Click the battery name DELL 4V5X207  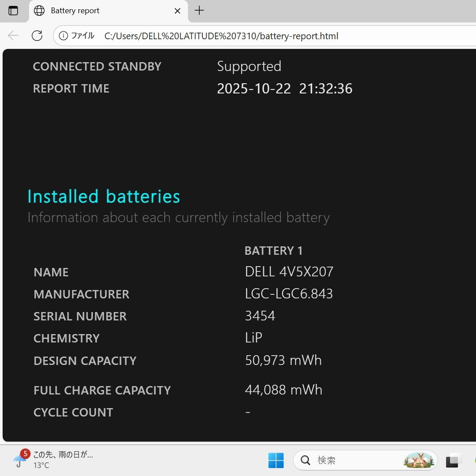coord(289,272)
